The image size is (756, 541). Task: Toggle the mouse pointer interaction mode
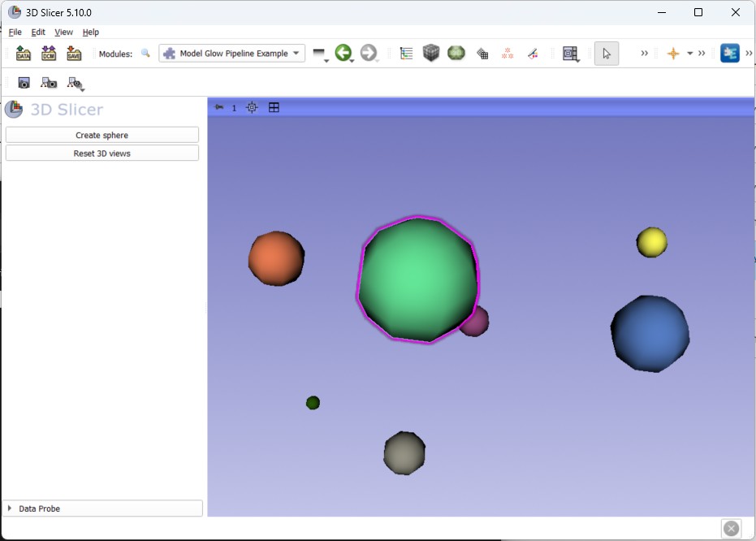click(606, 54)
